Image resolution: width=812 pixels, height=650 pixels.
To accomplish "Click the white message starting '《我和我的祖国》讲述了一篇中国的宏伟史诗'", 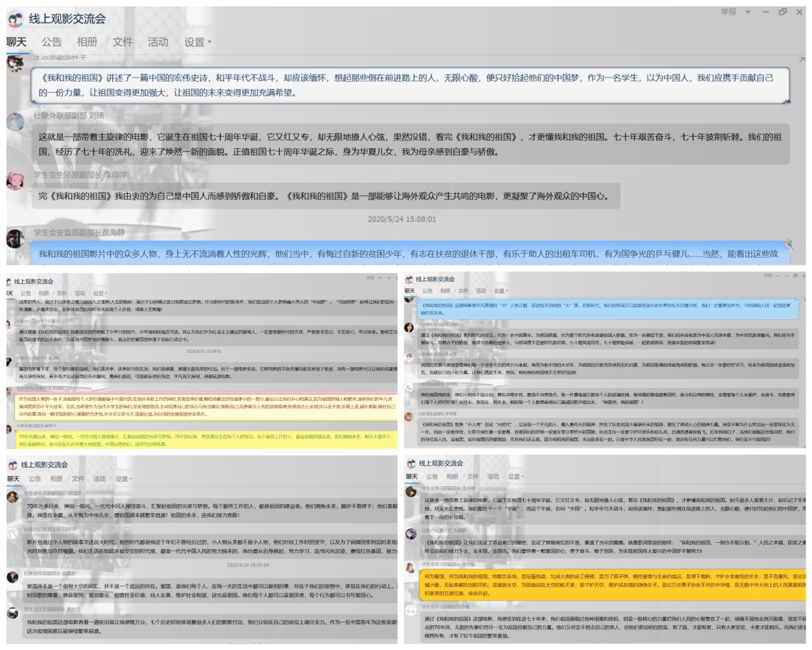I will tap(411, 85).
